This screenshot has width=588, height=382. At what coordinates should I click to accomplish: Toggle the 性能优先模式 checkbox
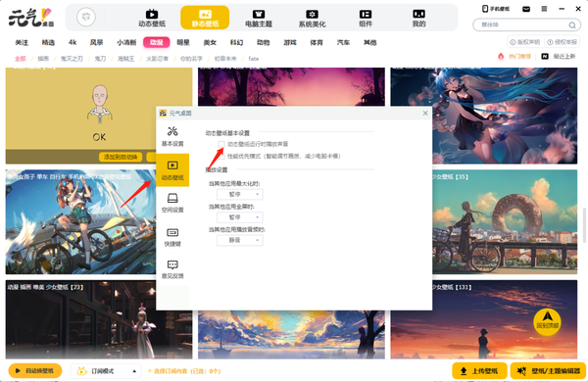click(221, 156)
